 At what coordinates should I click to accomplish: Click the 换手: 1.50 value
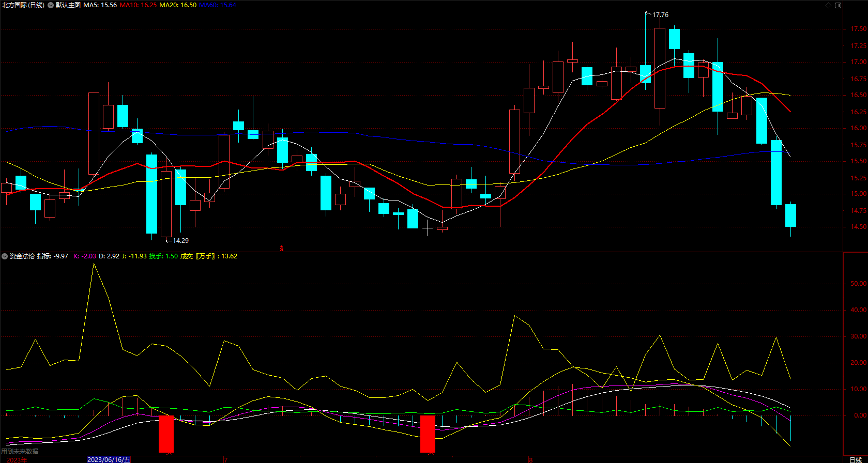pyautogui.click(x=163, y=256)
